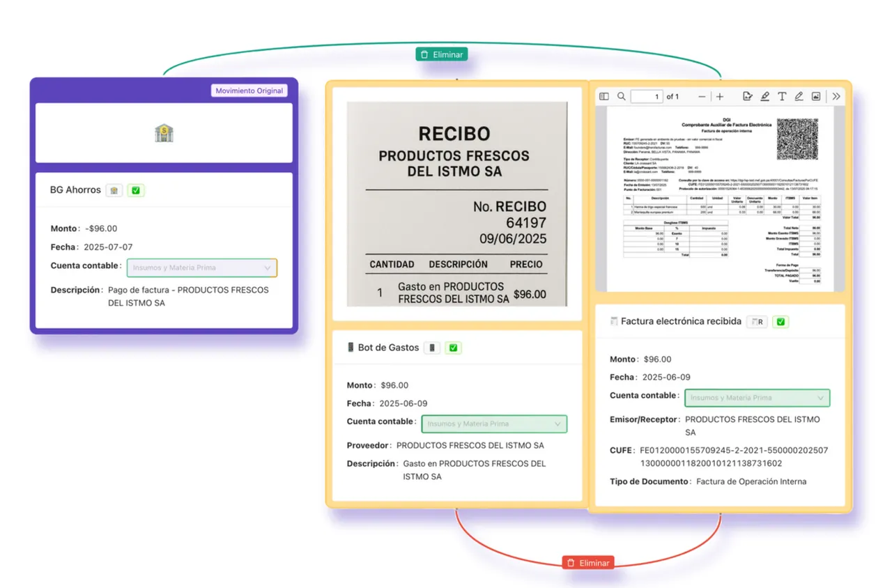Select the PDF text annotation tool
The height and width of the screenshot is (588, 892).
coord(782,96)
